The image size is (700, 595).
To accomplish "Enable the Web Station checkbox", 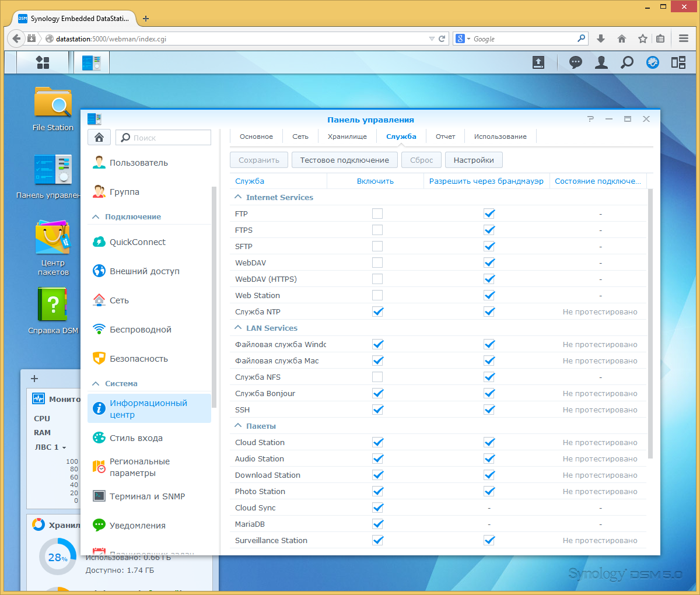I will 377,295.
